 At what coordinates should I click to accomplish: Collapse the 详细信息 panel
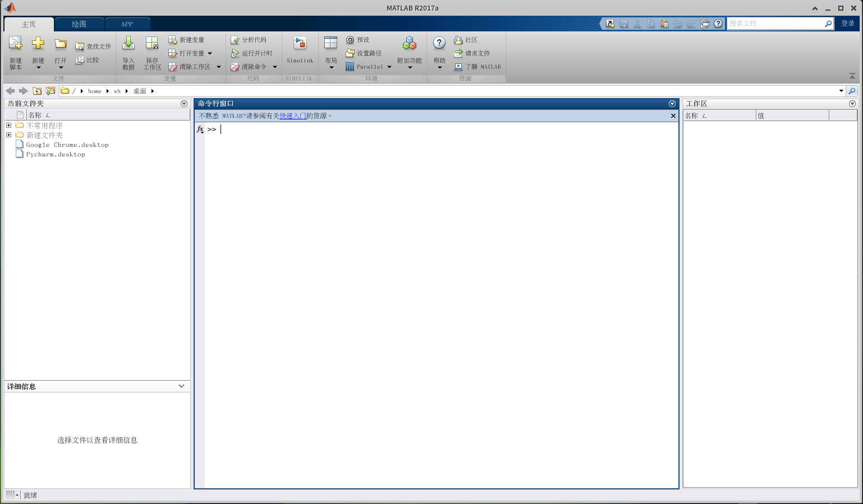coord(181,386)
